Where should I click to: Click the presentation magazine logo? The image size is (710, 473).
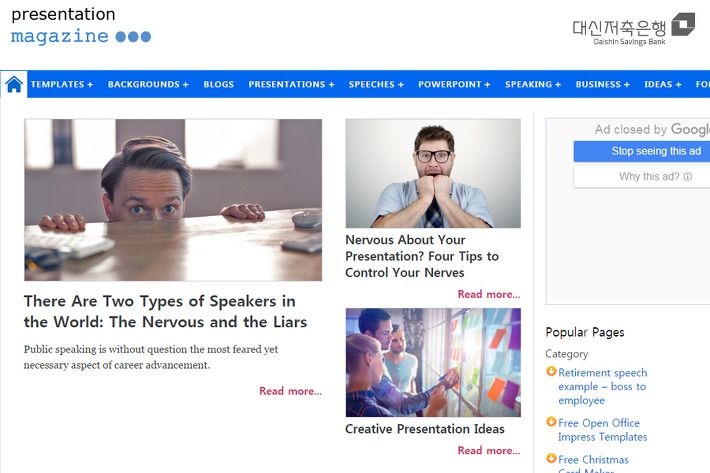click(81, 25)
